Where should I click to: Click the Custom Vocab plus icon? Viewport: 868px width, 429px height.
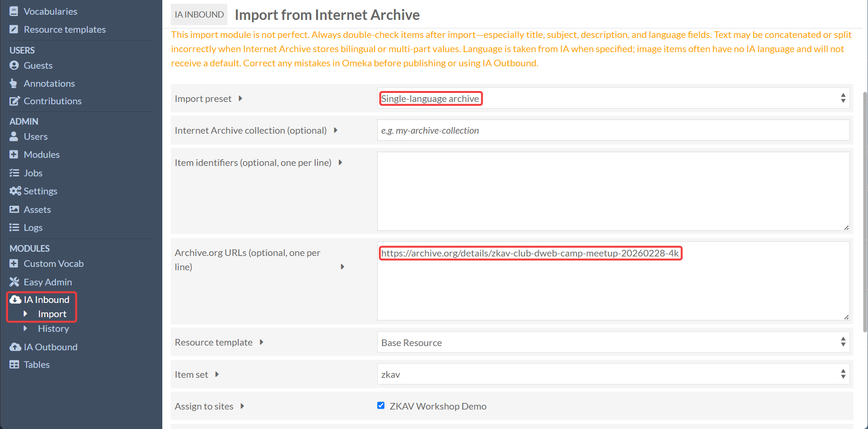coord(14,264)
